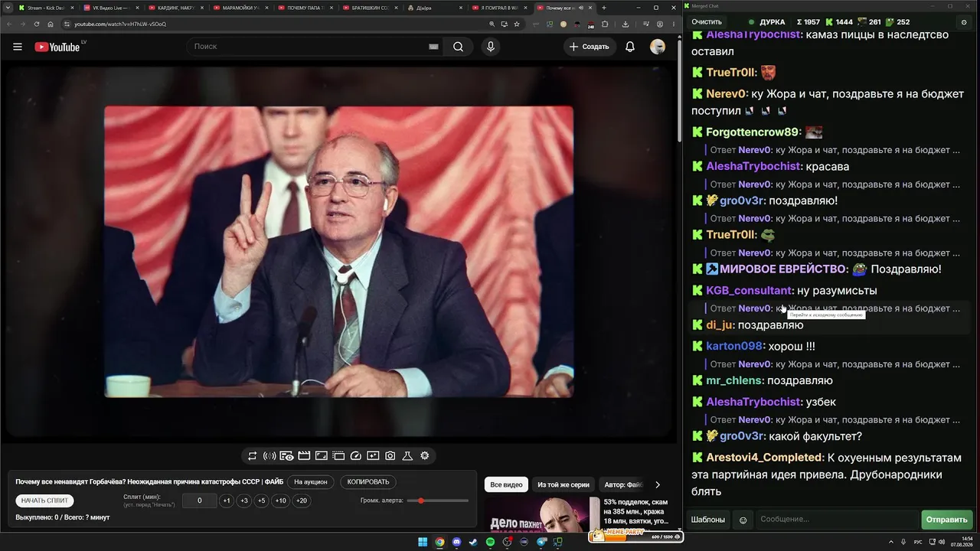Open Steam from the taskbar
Image resolution: width=980 pixels, height=551 pixels.
click(x=473, y=543)
